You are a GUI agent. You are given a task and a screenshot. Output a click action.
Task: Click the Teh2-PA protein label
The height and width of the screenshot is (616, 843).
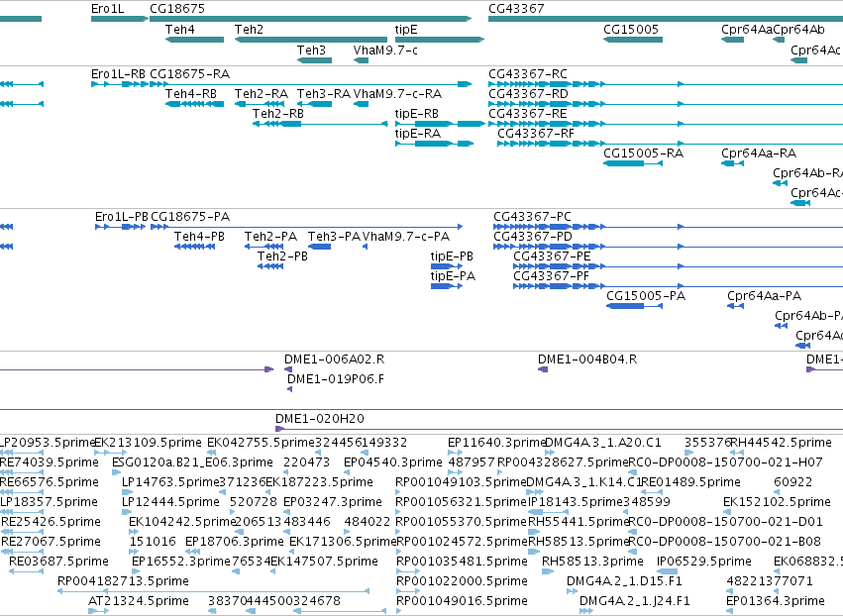[270, 237]
